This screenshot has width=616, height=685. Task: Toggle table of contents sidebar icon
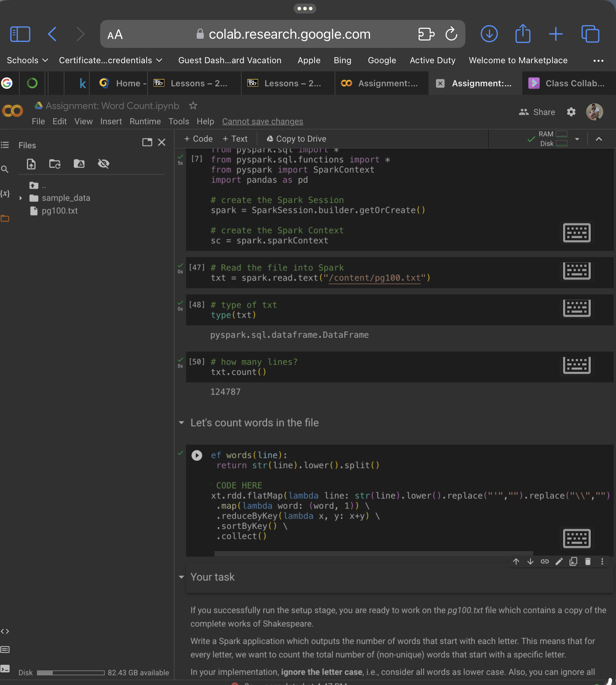click(x=5, y=145)
